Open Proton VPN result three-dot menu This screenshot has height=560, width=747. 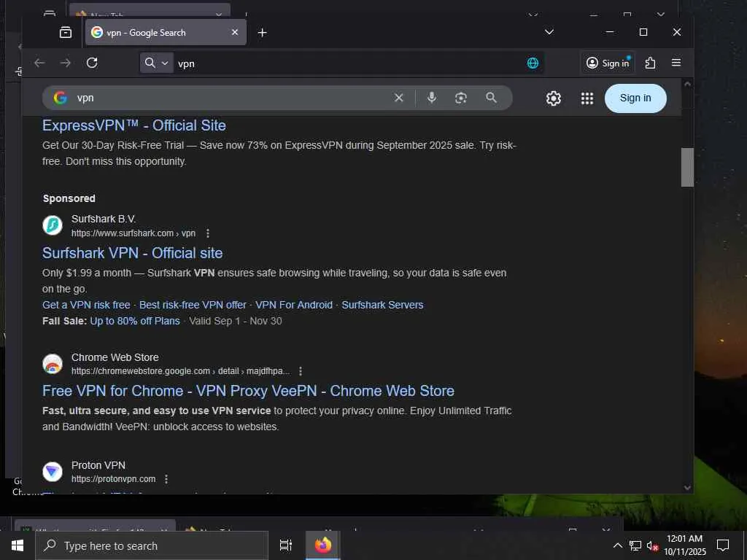pos(166,478)
